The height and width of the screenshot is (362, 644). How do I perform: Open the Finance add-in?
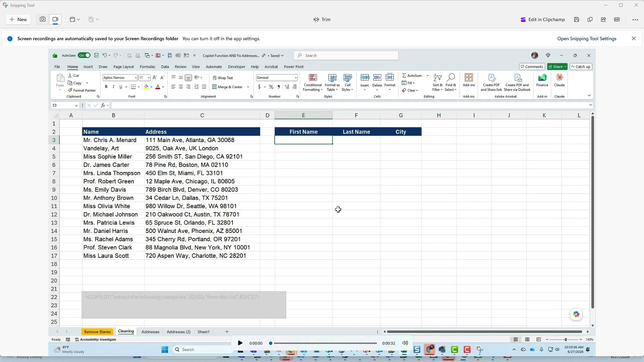[x=542, y=80]
